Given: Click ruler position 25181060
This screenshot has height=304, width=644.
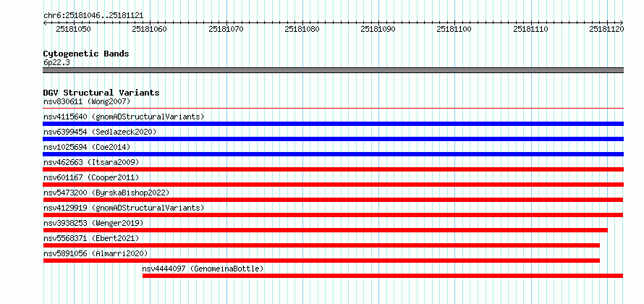Looking at the screenshot, I should point(150,29).
